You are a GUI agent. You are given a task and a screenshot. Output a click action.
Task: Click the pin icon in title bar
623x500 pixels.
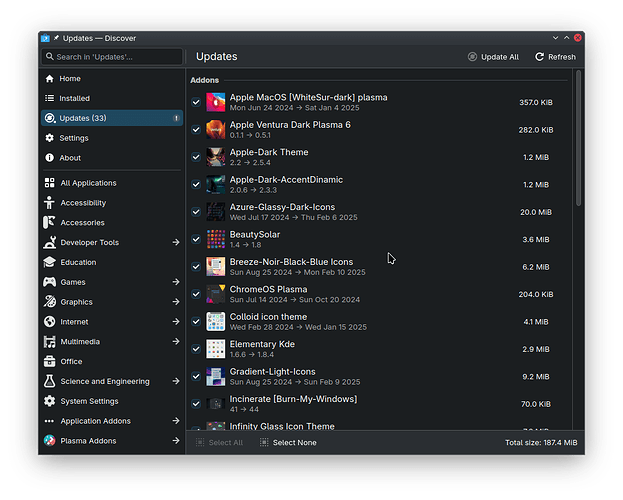(x=56, y=38)
